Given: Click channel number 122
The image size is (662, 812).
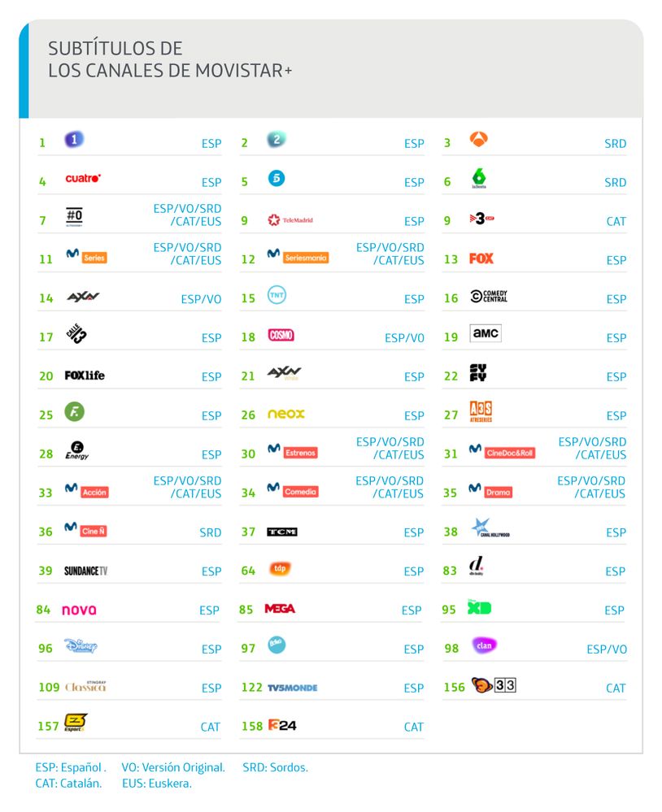Looking at the screenshot, I should 251,688.
